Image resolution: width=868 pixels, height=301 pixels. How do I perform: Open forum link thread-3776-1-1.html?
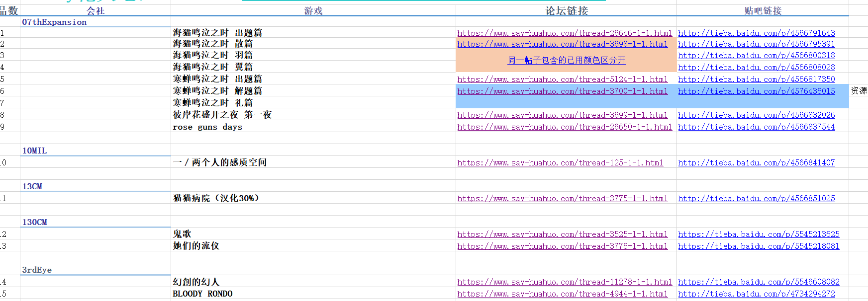[x=563, y=246]
